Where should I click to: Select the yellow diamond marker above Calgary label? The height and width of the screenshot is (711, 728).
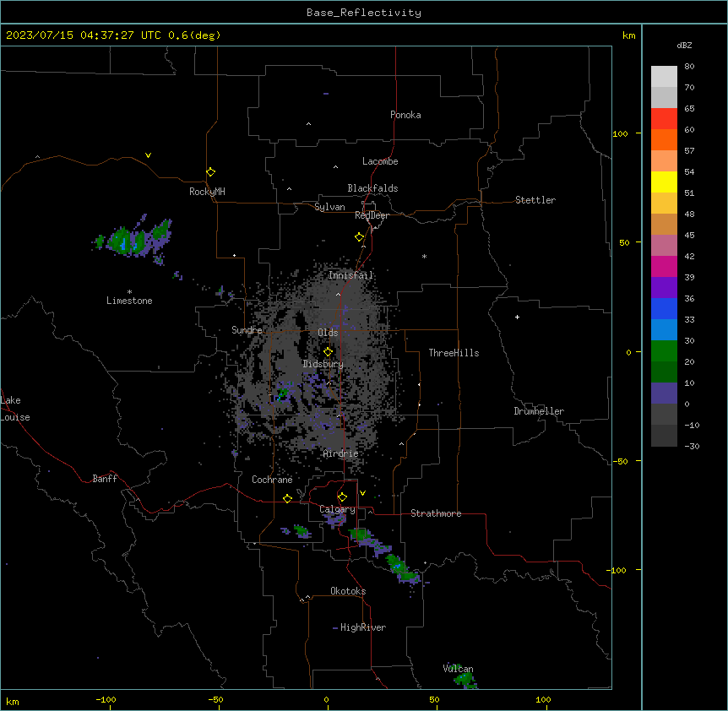[x=343, y=497]
